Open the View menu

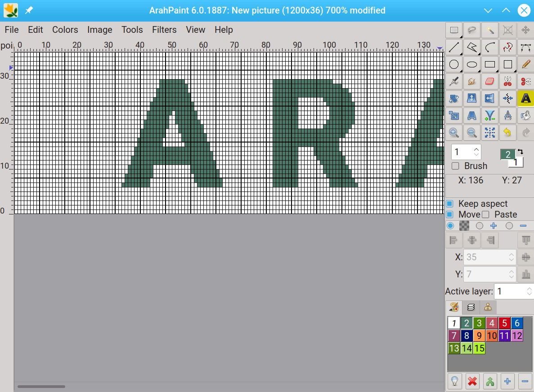pyautogui.click(x=196, y=30)
